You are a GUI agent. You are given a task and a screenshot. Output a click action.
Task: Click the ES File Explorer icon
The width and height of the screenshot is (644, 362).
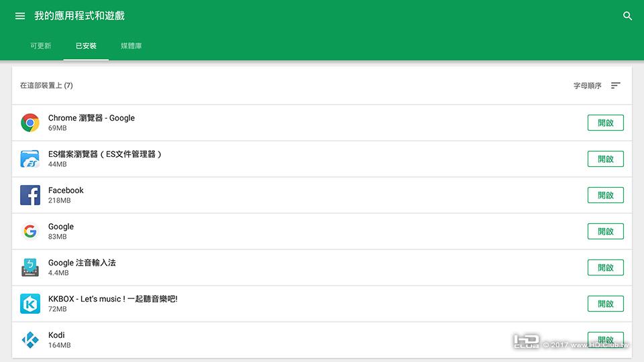pos(30,159)
